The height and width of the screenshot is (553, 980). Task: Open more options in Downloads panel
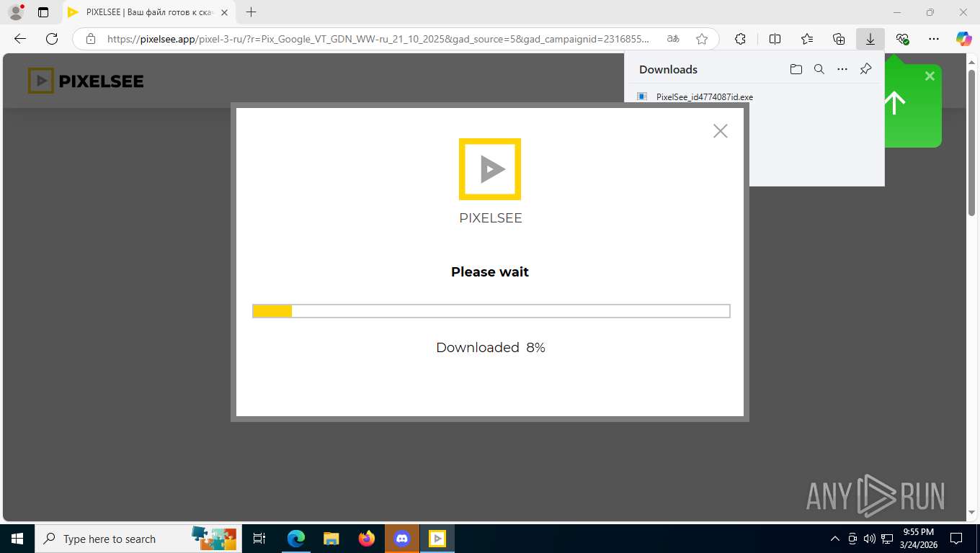842,69
